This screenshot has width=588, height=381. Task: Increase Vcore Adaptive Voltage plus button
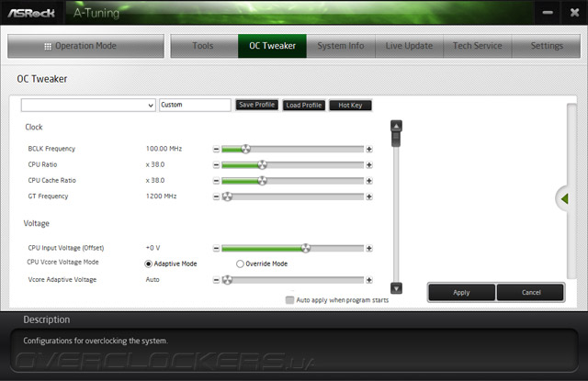click(369, 280)
